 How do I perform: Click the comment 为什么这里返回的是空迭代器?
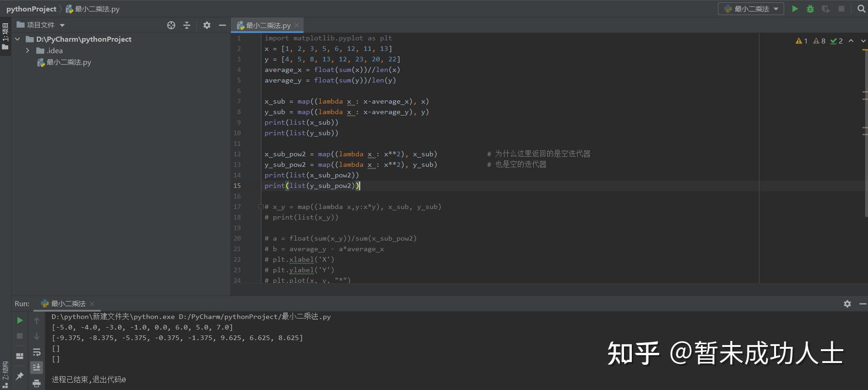point(538,154)
